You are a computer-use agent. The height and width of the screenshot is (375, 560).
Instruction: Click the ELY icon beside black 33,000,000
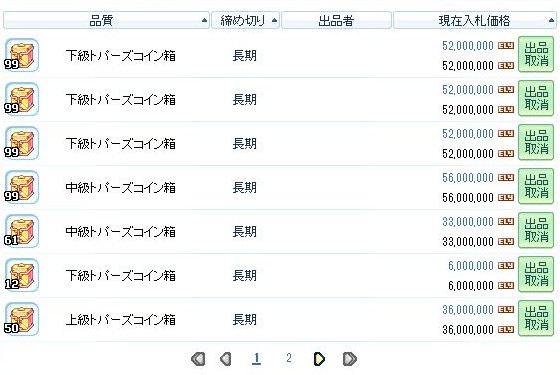[x=506, y=242]
